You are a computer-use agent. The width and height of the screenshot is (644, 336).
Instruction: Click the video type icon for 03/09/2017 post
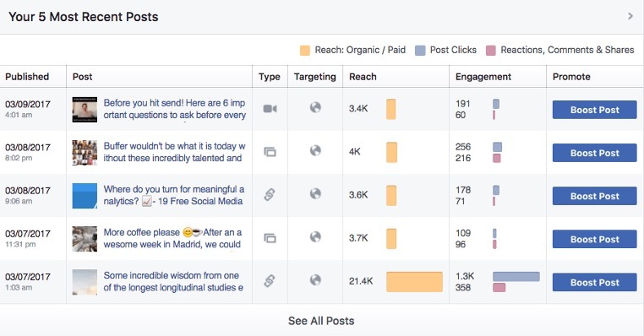(270, 109)
